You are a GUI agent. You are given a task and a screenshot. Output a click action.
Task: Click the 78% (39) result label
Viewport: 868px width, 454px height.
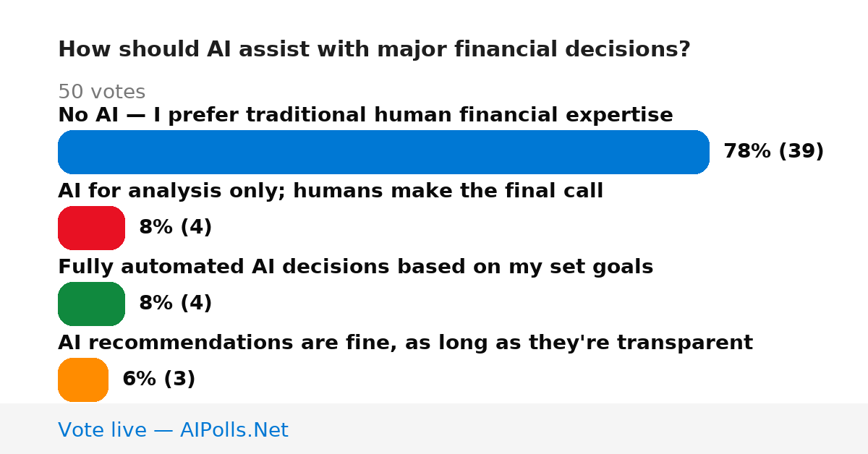pos(773,152)
